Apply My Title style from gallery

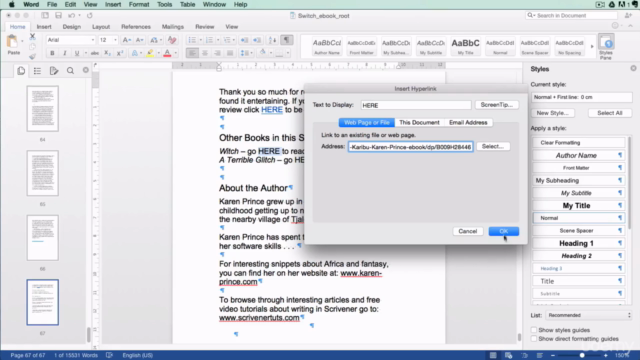click(x=465, y=46)
